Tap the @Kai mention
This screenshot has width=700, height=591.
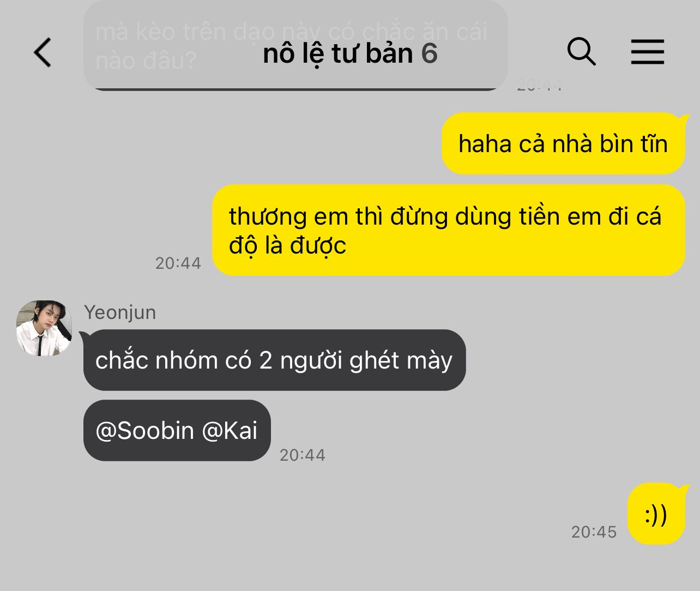[230, 431]
